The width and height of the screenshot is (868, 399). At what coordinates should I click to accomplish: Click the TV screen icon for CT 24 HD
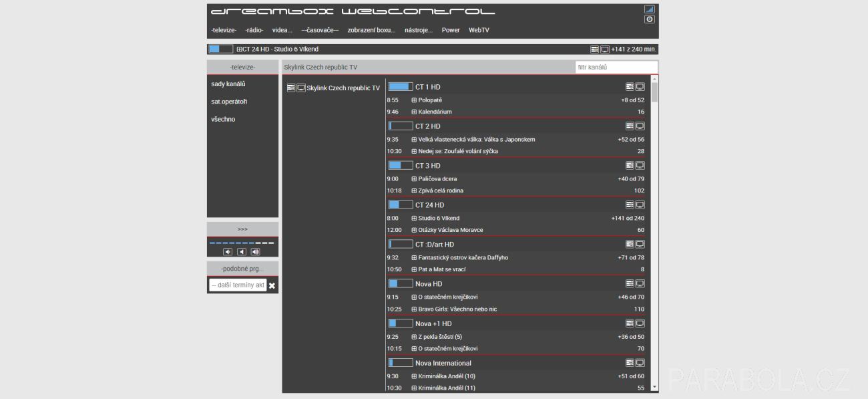[640, 205]
